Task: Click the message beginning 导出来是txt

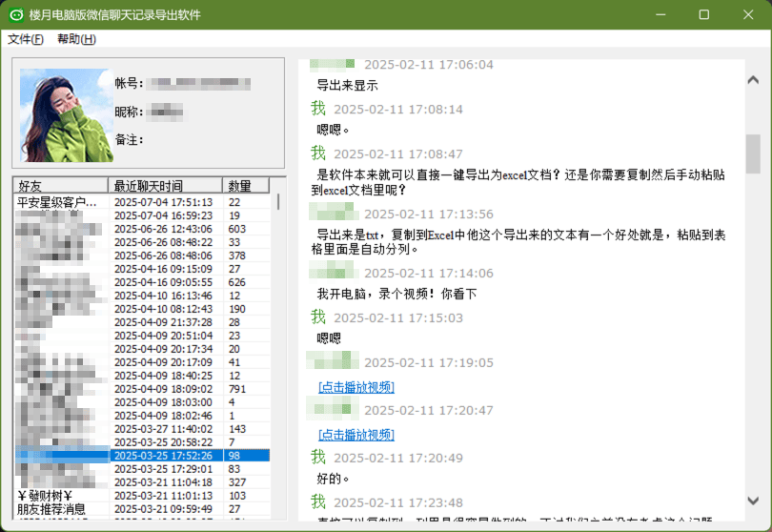Action: [x=518, y=242]
